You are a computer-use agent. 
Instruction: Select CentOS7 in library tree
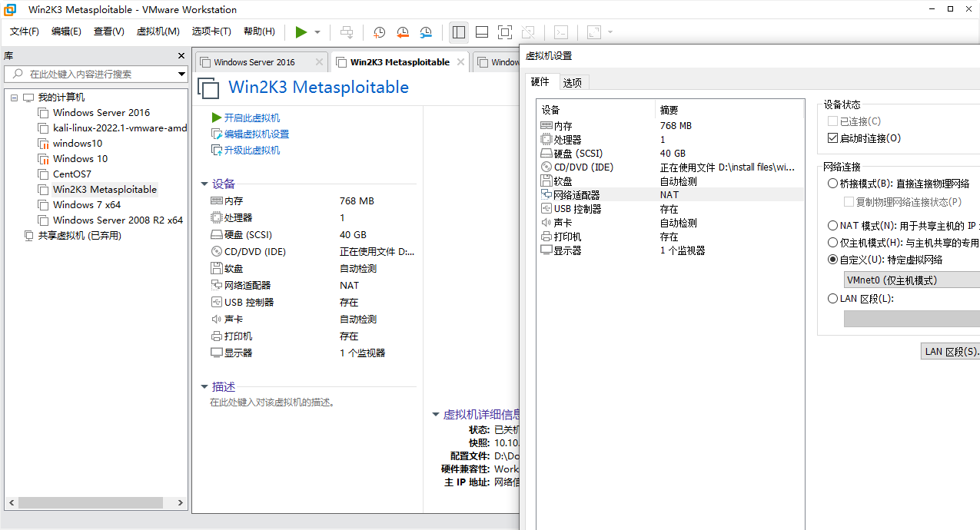71,174
